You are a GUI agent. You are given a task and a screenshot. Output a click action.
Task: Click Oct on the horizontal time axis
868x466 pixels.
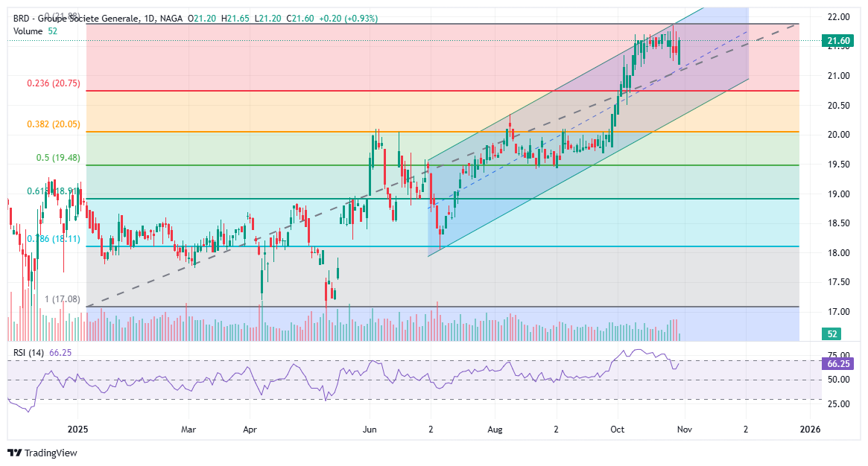coord(617,430)
